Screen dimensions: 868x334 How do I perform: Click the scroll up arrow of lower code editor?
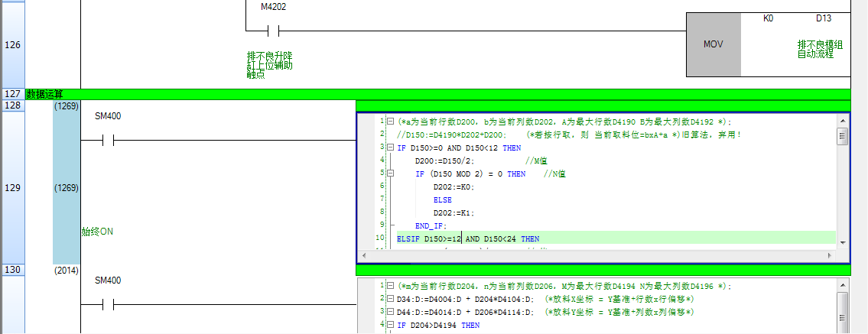[842, 286]
